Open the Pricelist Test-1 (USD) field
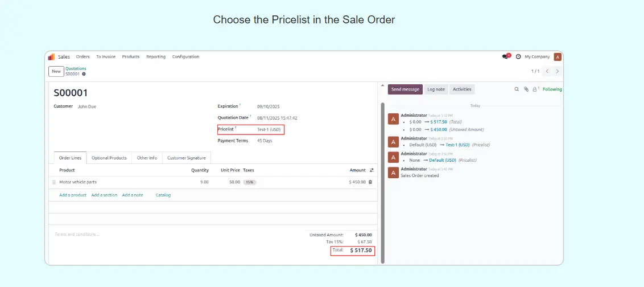Screen dimensions: 644x287 (269, 130)
